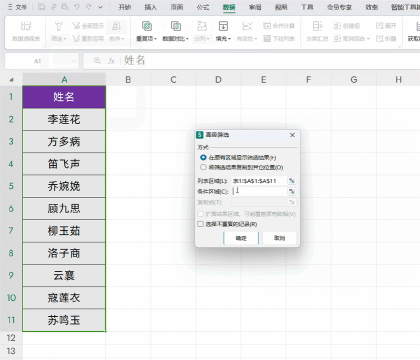Image resolution: width=420 pixels, height=360 pixels.
Task: Click the cell containing 笛飞声
Action: coord(64,164)
